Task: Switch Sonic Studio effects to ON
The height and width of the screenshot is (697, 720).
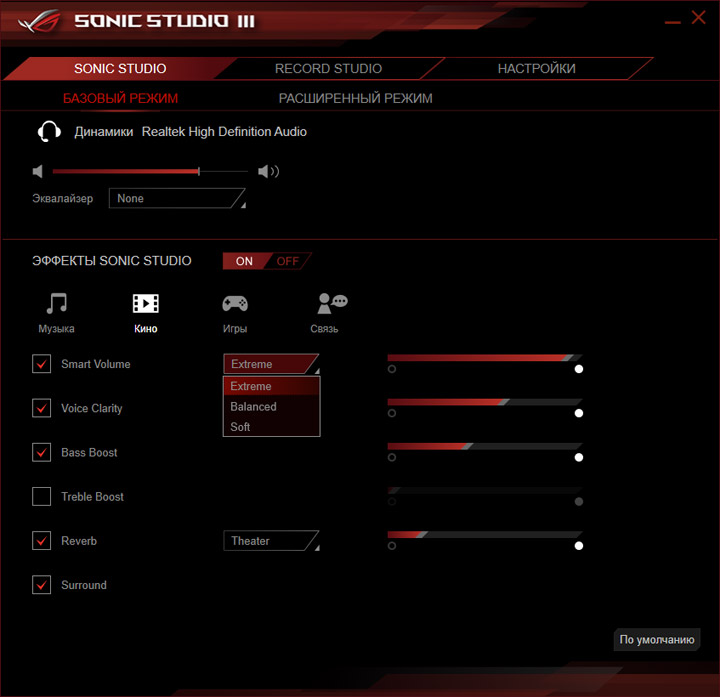Action: click(244, 261)
